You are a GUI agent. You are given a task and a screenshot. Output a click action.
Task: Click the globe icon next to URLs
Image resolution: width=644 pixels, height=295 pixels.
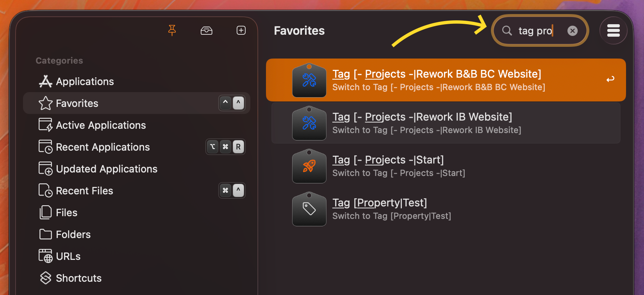[46, 256]
